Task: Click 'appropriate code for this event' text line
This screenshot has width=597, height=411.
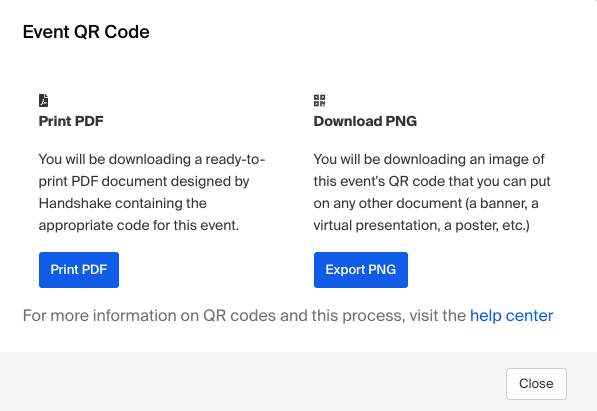Action: (x=139, y=225)
